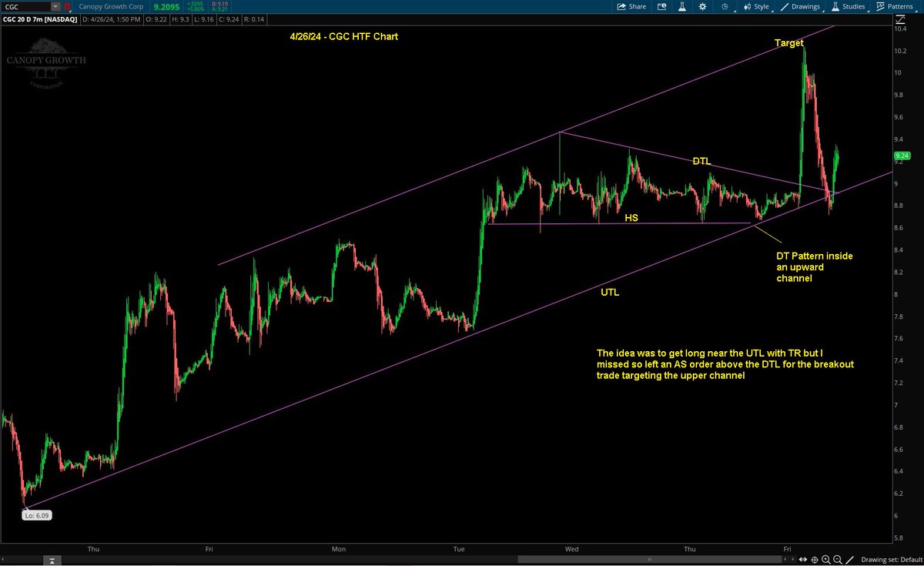Click the zoom in magnifier icon
This screenshot has width=924, height=566.
click(826, 560)
